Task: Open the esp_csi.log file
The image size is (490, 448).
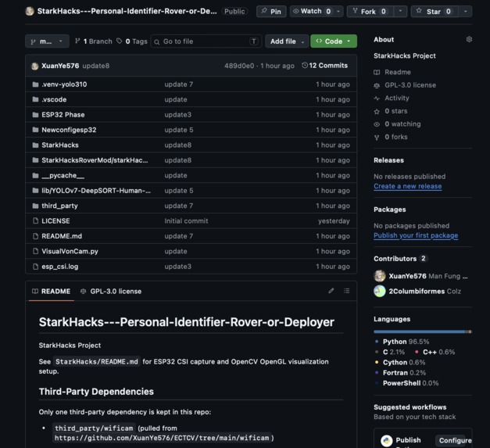Action: tap(60, 267)
